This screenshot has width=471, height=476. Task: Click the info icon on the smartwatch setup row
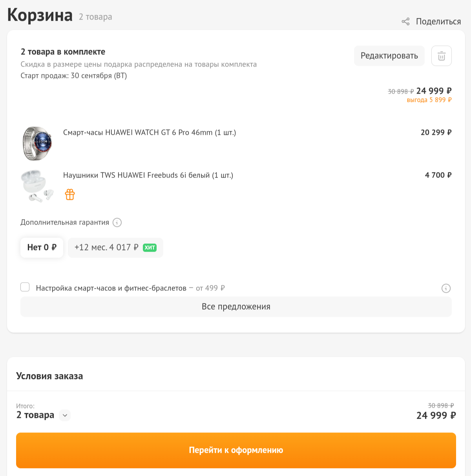coord(446,289)
